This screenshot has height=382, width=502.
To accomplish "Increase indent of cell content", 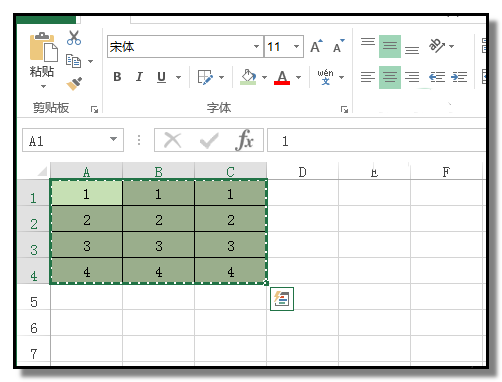I will click(x=459, y=77).
